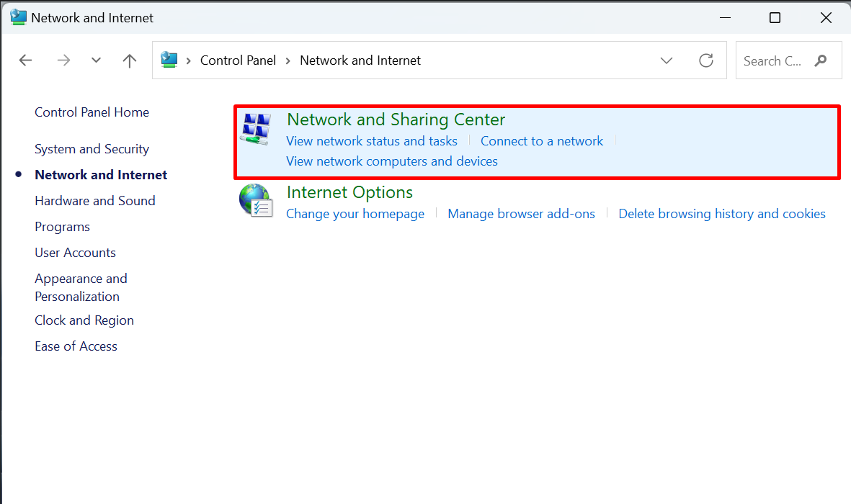The image size is (851, 504).
Task: Expand the breadcrumb arrow after Control Panel
Action: (287, 60)
